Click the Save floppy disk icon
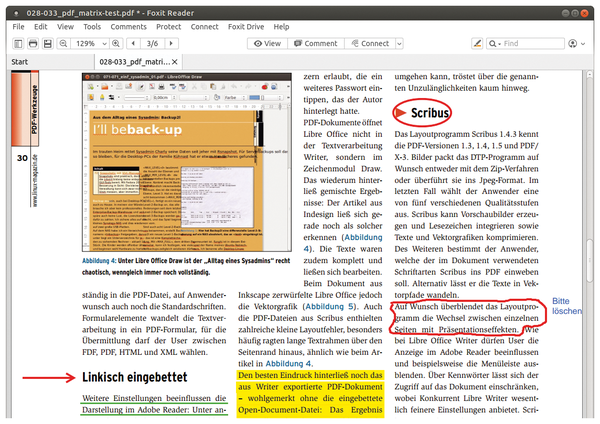 [x=47, y=44]
